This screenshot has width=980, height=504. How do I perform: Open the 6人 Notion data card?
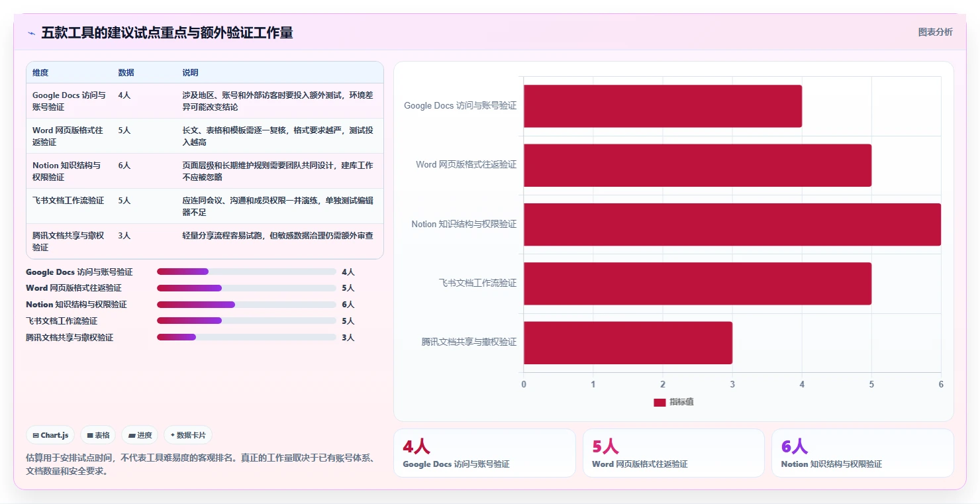(x=862, y=453)
